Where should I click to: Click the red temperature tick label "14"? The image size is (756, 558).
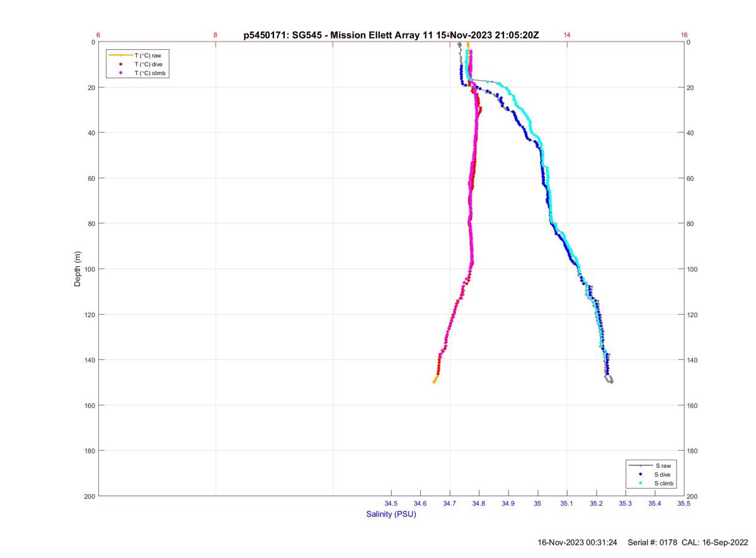[567, 35]
